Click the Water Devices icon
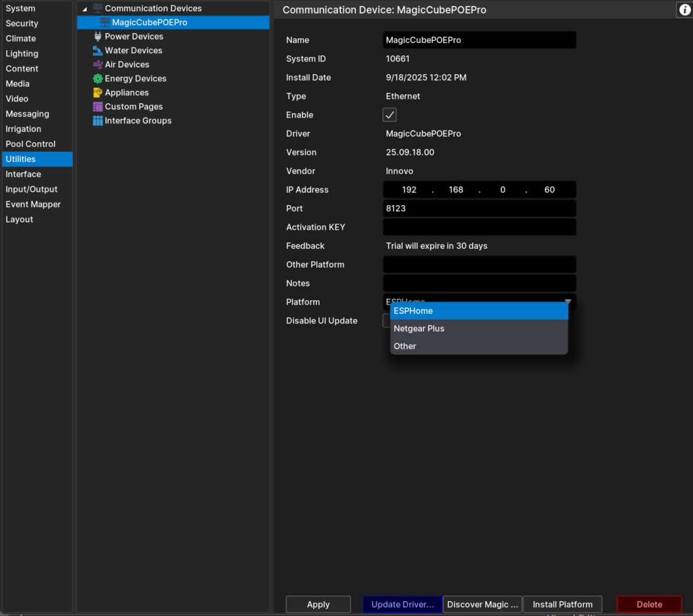This screenshot has width=693, height=616. (98, 51)
